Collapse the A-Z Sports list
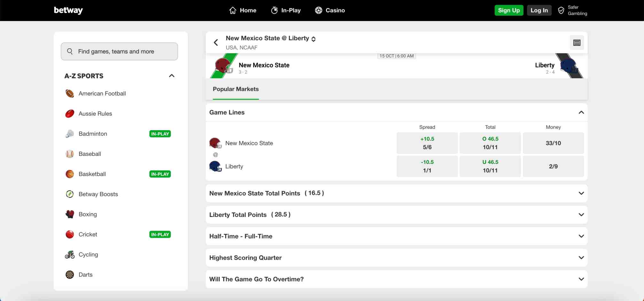Image resolution: width=644 pixels, height=301 pixels. pyautogui.click(x=172, y=76)
